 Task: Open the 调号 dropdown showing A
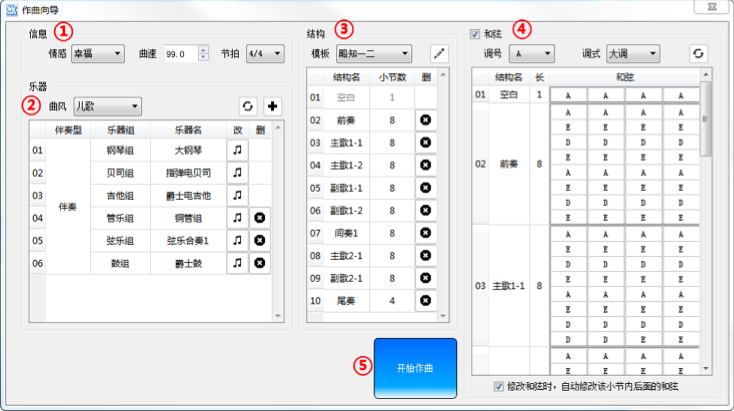[532, 54]
